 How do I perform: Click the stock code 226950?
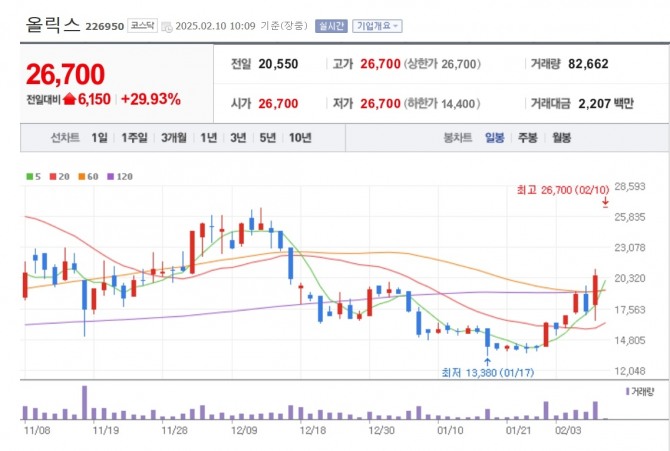(x=105, y=27)
